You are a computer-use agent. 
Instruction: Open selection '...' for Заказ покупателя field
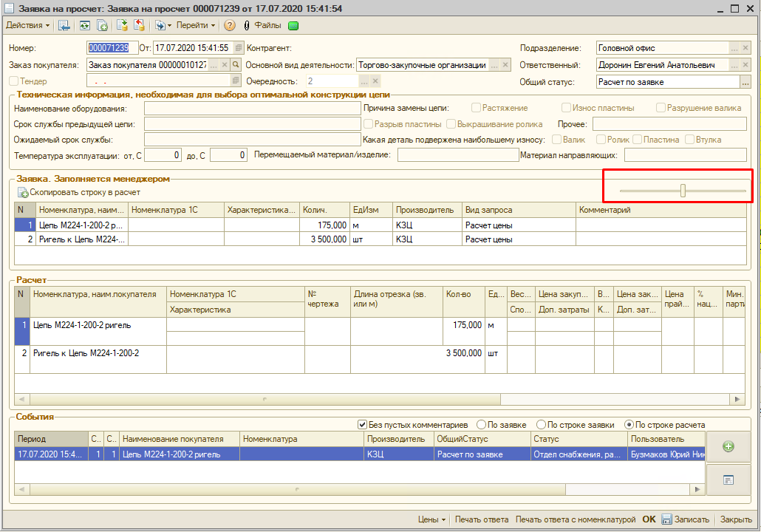tap(214, 64)
